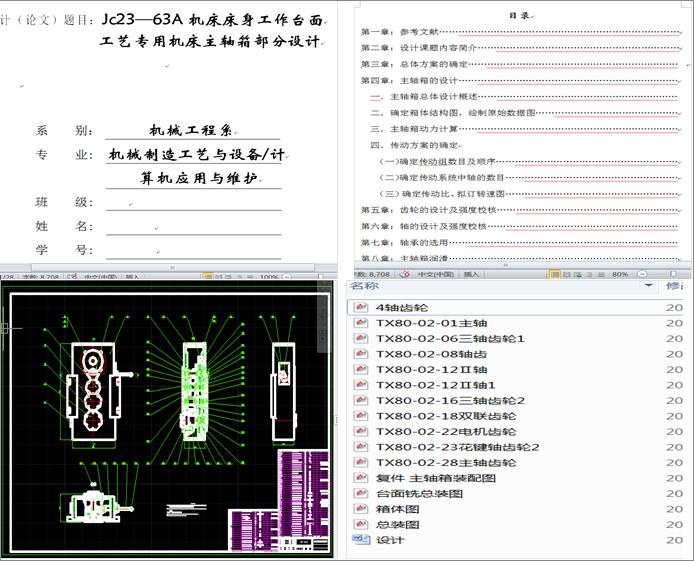
Task: Open the 4轴齿轮 drawing file icon
Action: tap(361, 307)
